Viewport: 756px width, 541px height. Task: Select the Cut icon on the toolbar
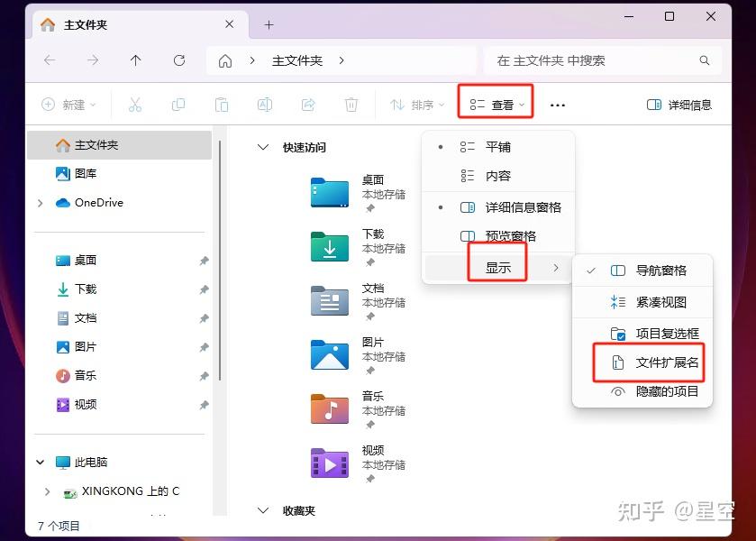135,104
